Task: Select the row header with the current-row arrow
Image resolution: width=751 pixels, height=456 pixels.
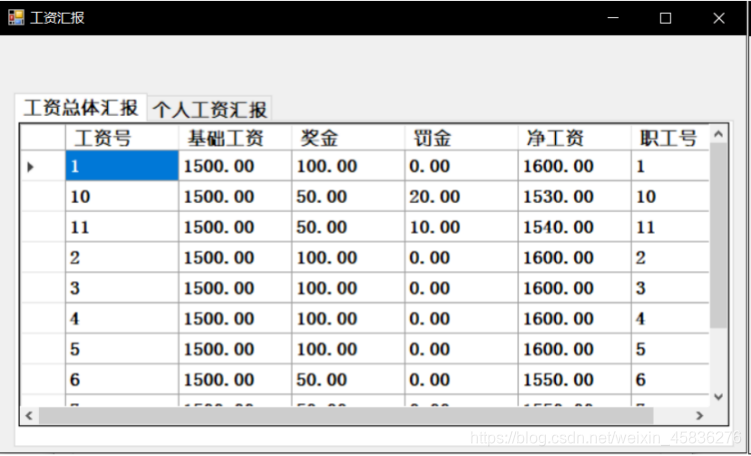Action: click(x=43, y=166)
